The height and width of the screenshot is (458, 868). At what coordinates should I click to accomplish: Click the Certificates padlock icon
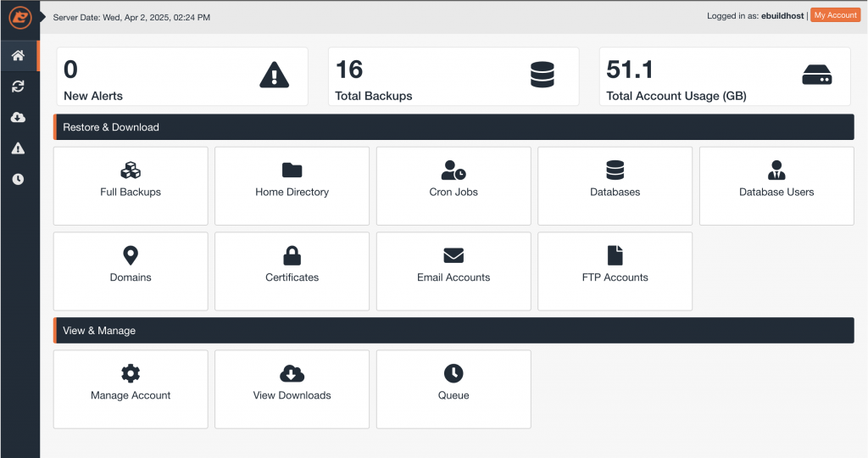click(x=292, y=255)
